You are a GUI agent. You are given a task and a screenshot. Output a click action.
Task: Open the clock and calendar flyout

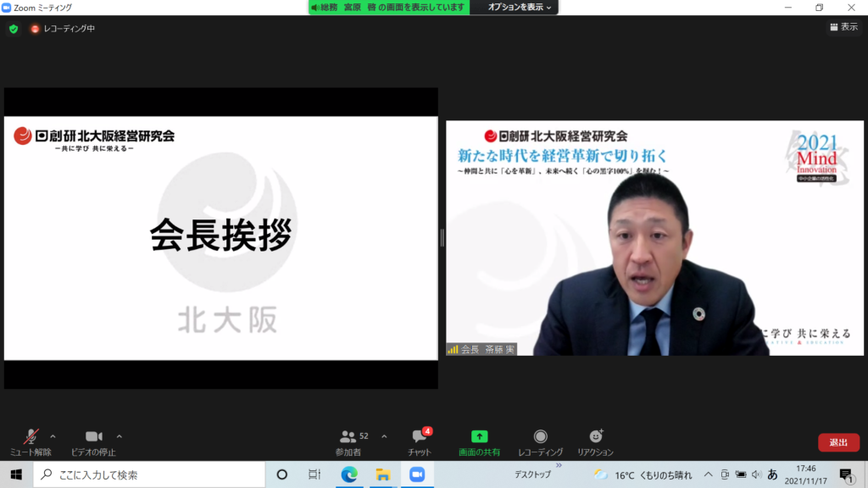[x=806, y=474]
